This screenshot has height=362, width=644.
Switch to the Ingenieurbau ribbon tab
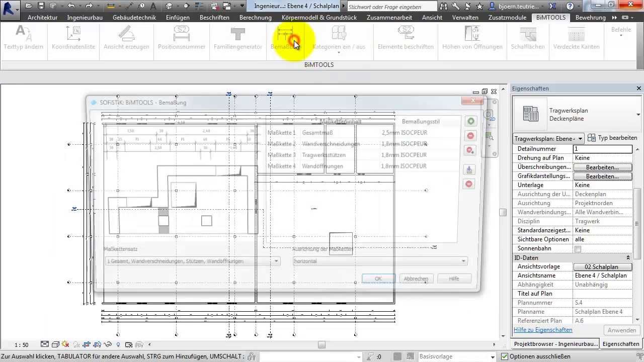point(85,17)
